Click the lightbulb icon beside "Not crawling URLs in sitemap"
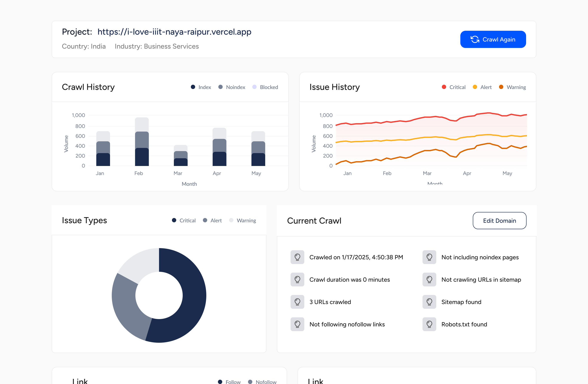 coord(429,280)
